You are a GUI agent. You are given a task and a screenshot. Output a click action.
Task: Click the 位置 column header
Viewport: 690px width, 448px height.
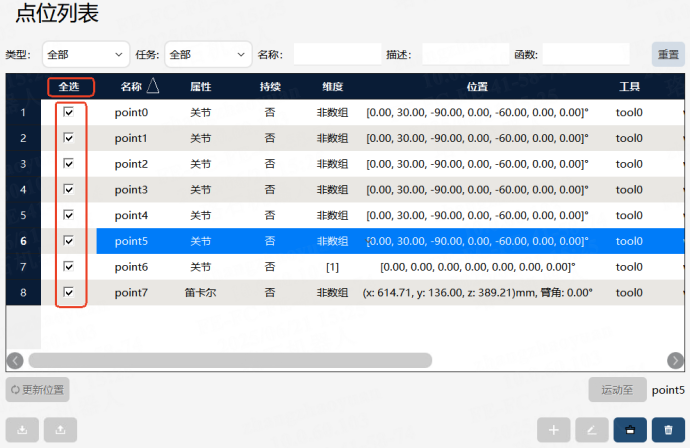pos(477,87)
